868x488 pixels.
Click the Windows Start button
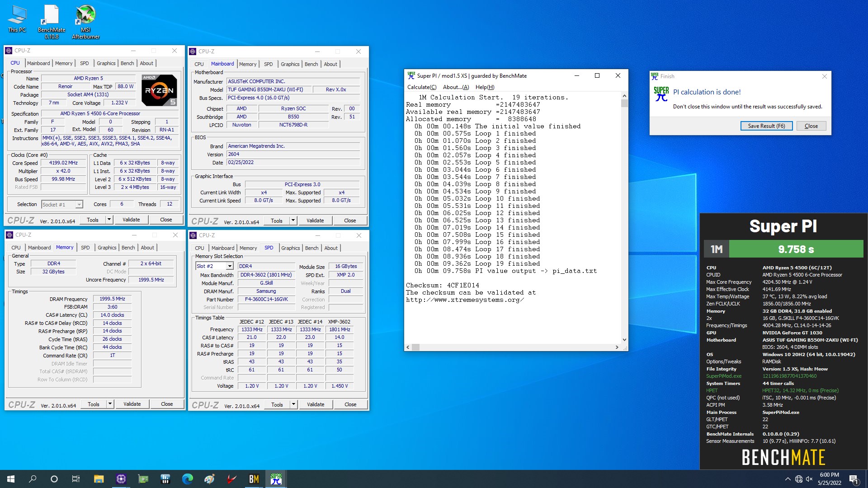click(x=11, y=479)
